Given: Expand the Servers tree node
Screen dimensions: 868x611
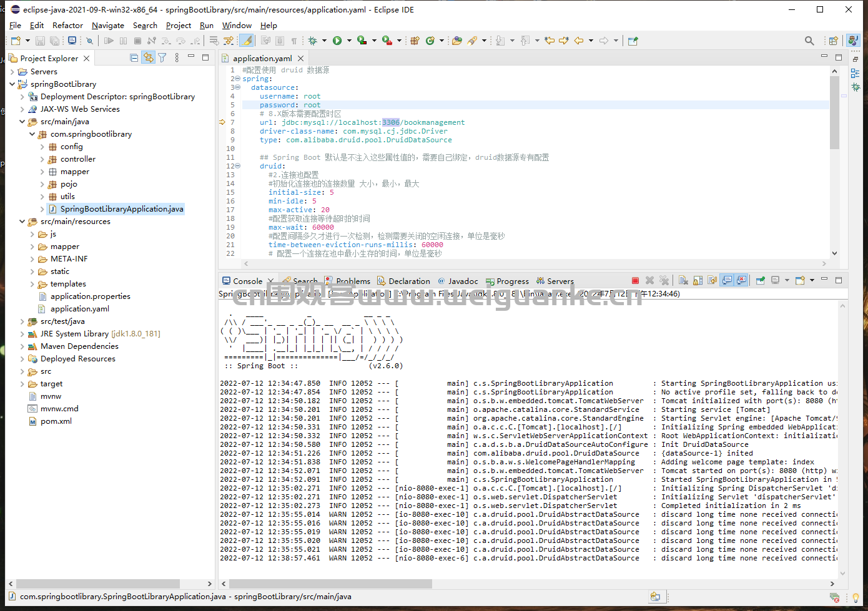Looking at the screenshot, I should tap(12, 72).
